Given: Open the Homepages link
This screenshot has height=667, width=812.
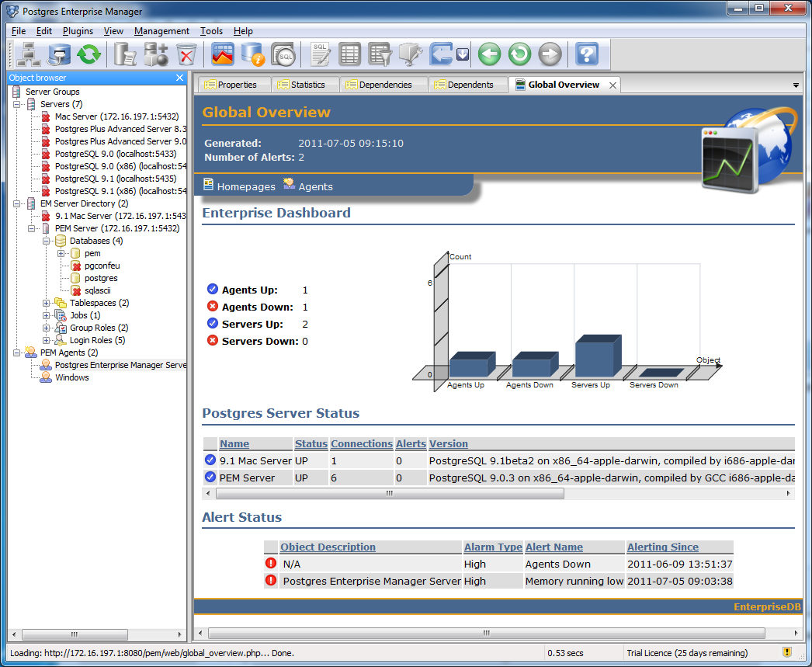Looking at the screenshot, I should pos(246,186).
